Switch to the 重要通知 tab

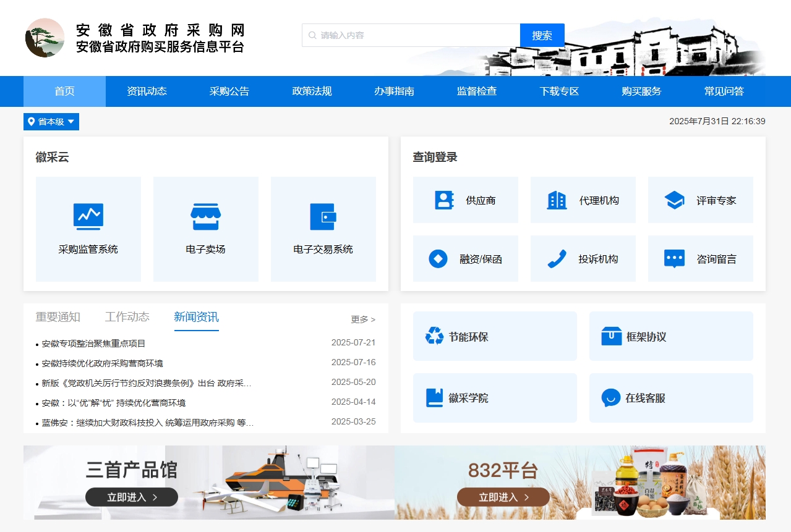click(x=57, y=317)
